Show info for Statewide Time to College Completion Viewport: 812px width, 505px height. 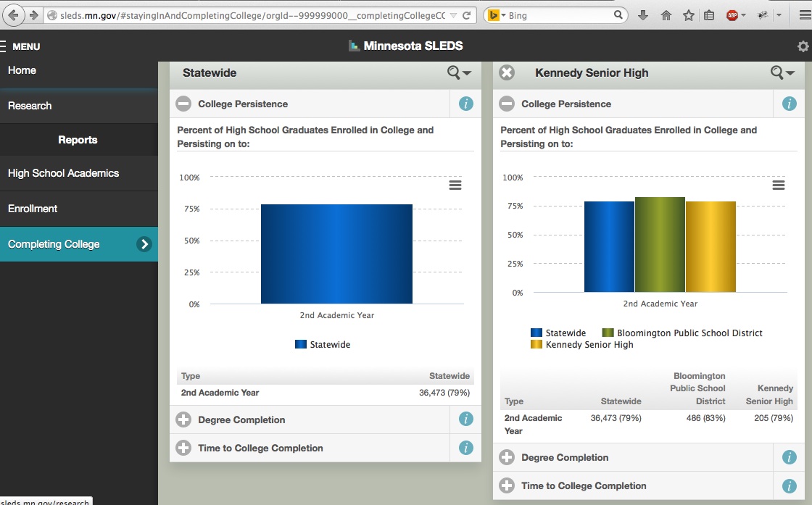[x=466, y=448]
